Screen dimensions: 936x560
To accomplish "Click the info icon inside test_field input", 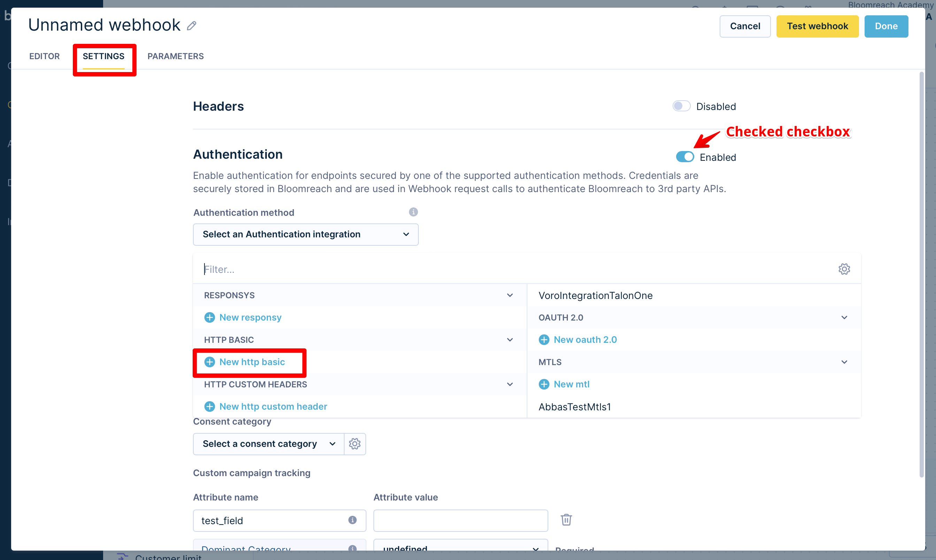I will [352, 520].
